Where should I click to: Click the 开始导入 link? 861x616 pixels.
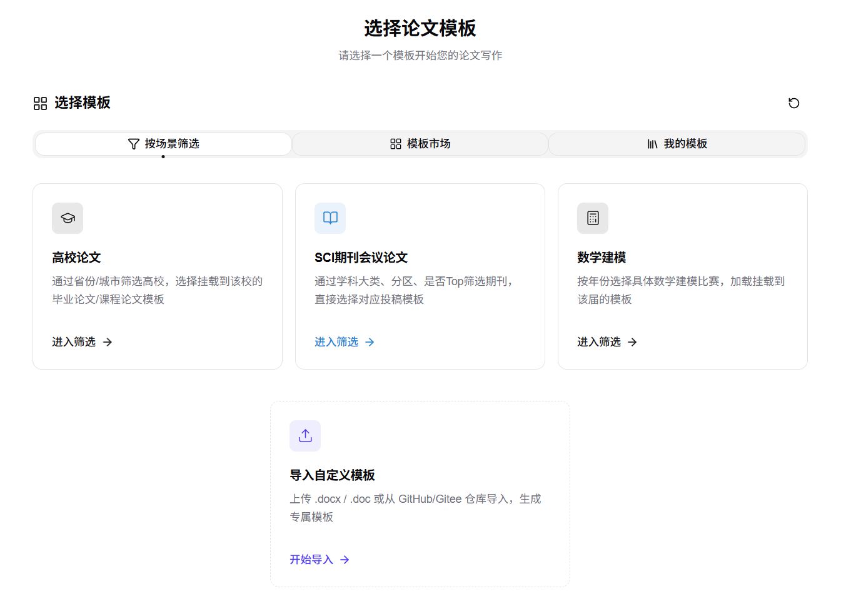(x=311, y=560)
